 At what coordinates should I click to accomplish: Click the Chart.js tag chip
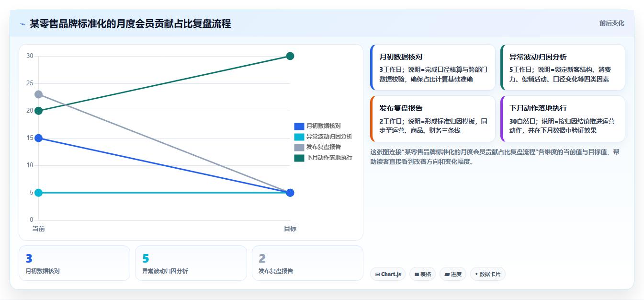pyautogui.click(x=388, y=274)
